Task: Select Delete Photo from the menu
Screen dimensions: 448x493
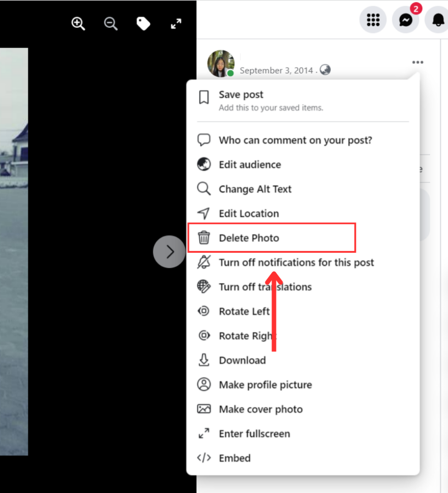Action: 249,238
